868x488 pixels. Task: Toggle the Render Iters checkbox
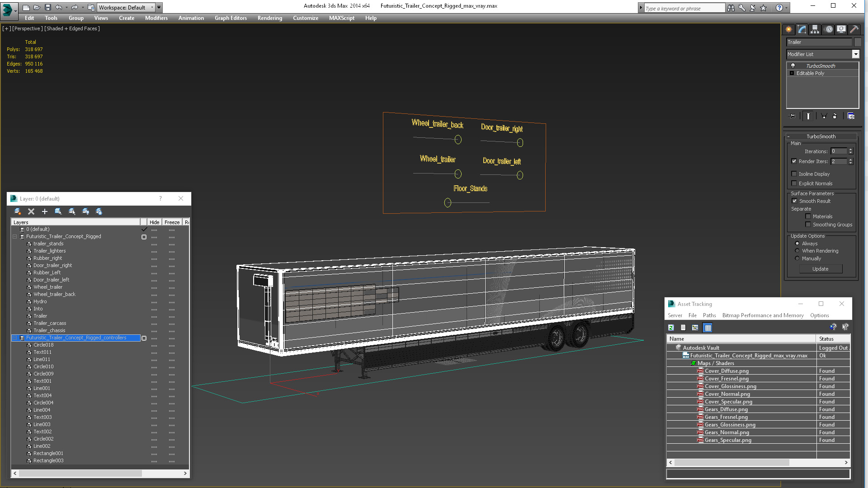tap(794, 161)
